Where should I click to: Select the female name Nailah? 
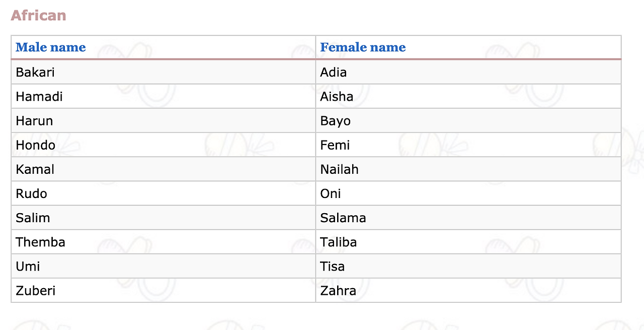[340, 169]
